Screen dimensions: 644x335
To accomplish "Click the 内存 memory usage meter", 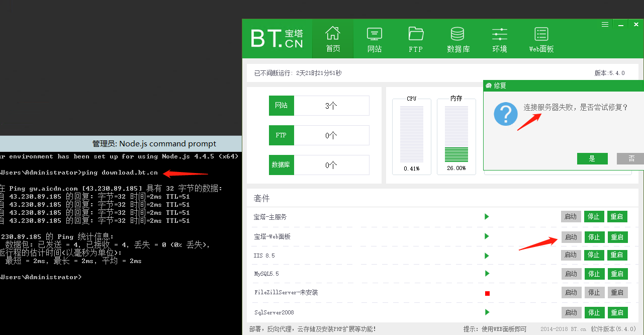I will coord(456,134).
